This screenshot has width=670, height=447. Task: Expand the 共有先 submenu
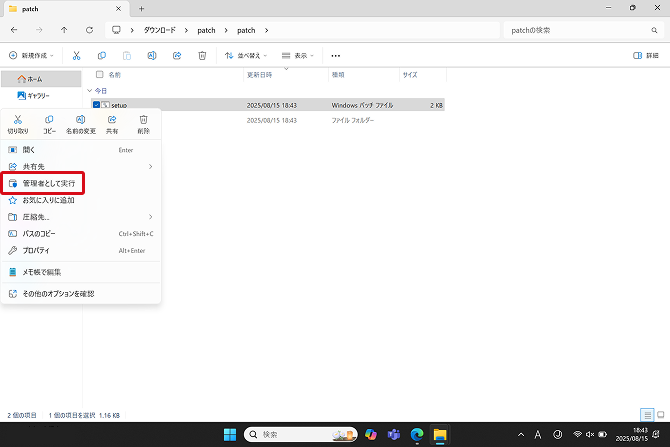(80, 166)
